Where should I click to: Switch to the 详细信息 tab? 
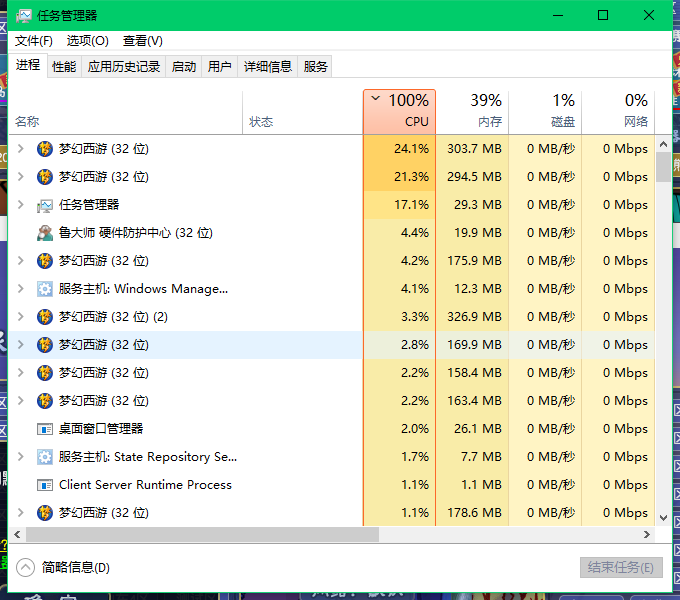(x=268, y=67)
